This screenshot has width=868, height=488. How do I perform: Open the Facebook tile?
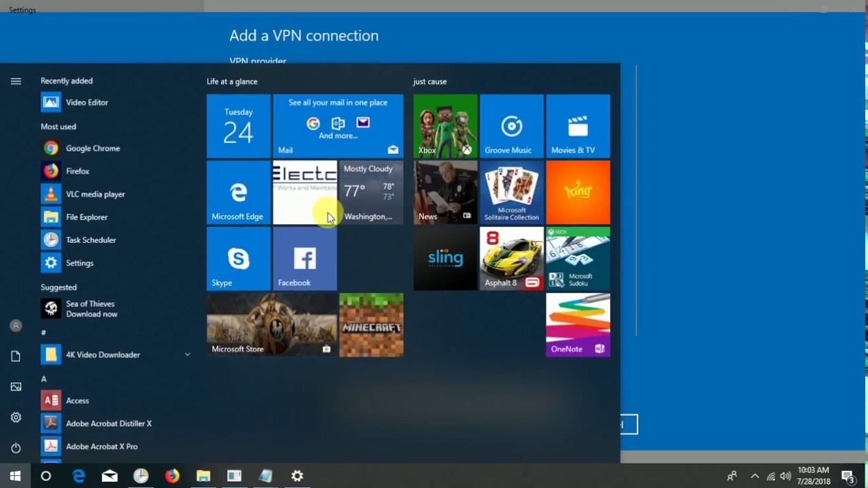click(305, 259)
